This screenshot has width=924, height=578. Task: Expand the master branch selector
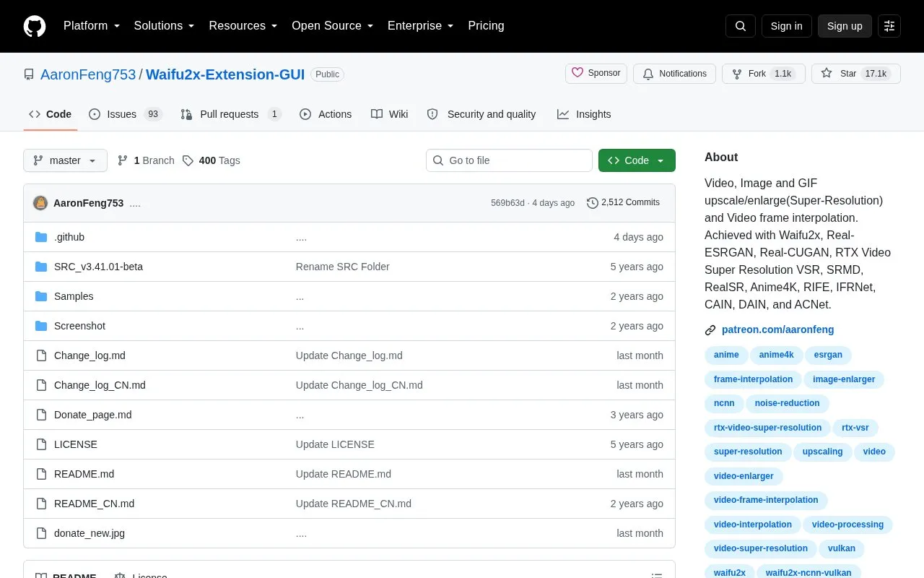tap(65, 160)
